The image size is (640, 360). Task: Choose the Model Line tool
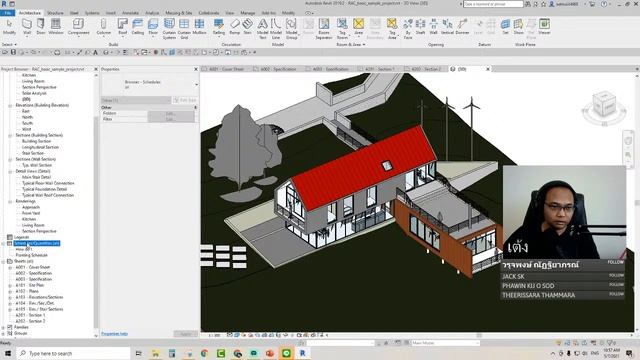276,29
